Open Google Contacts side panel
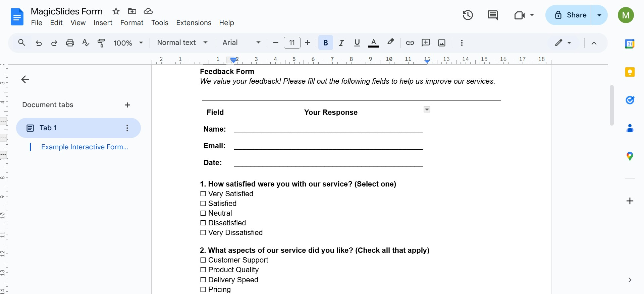The width and height of the screenshot is (644, 294). pos(630,128)
